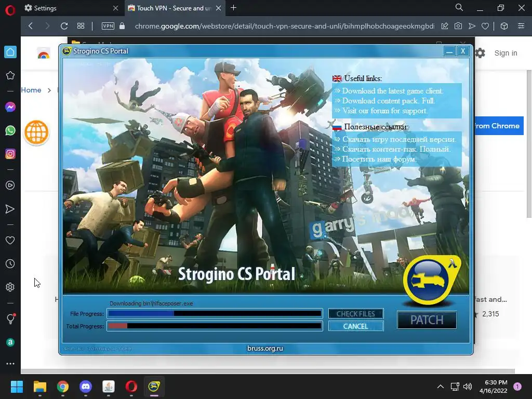Go back with browser back arrow
The image size is (532, 399).
tap(31, 26)
